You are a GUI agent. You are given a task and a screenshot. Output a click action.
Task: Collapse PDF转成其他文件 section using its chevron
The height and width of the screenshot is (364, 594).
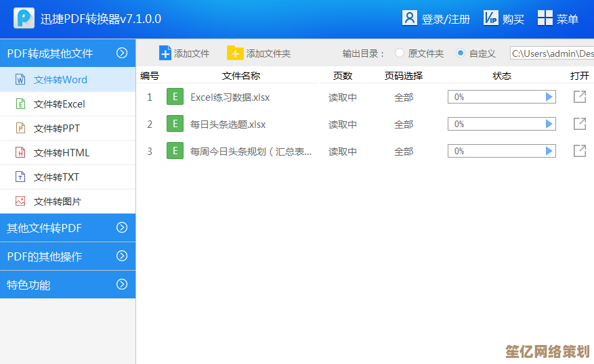tap(122, 53)
